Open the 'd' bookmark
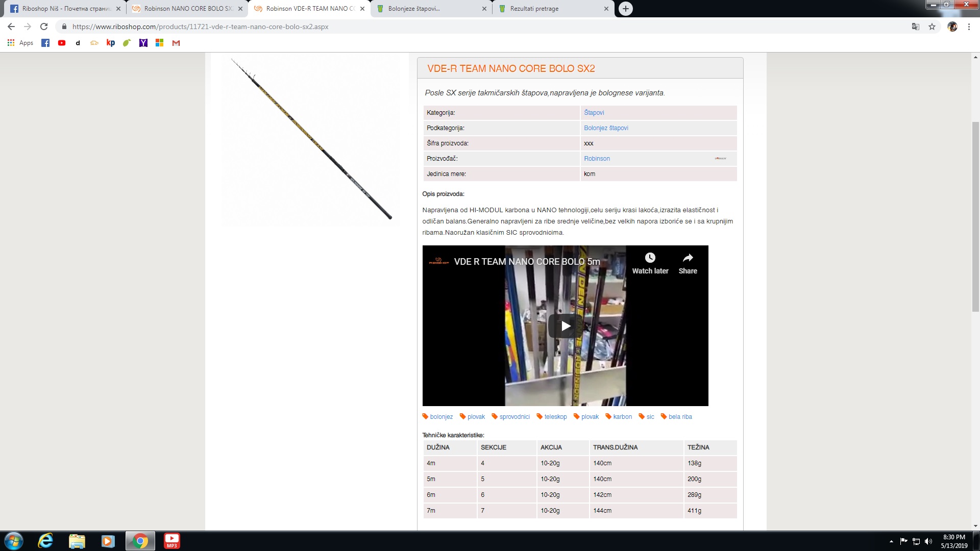 78,43
